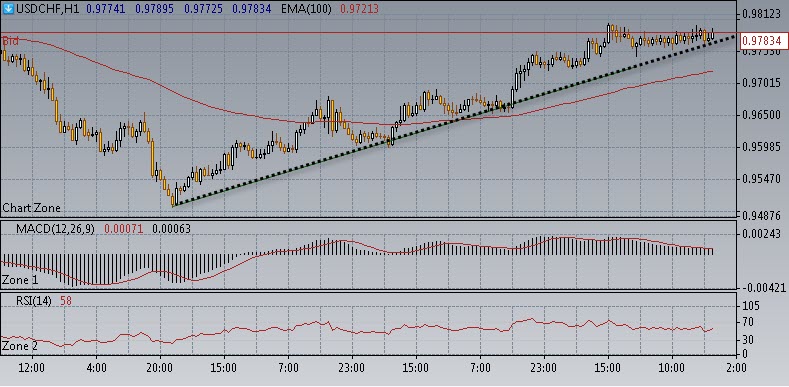
Task: Click the MACD(12,26,9) indicator label
Action: [55, 229]
